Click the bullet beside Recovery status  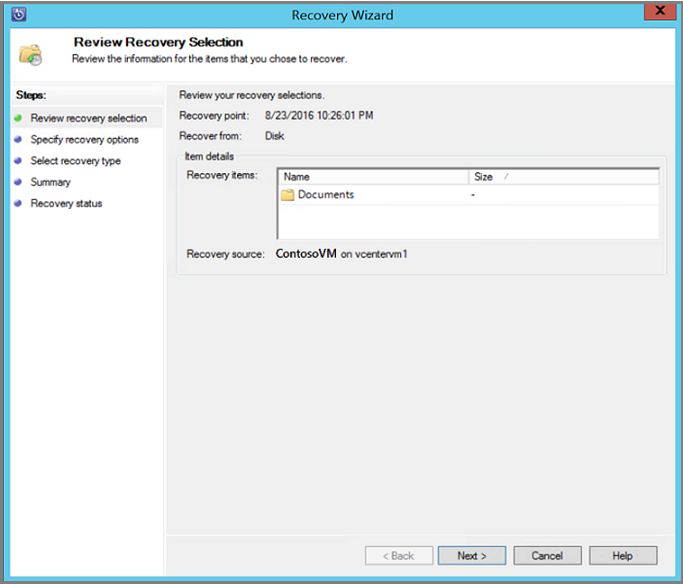(x=18, y=203)
